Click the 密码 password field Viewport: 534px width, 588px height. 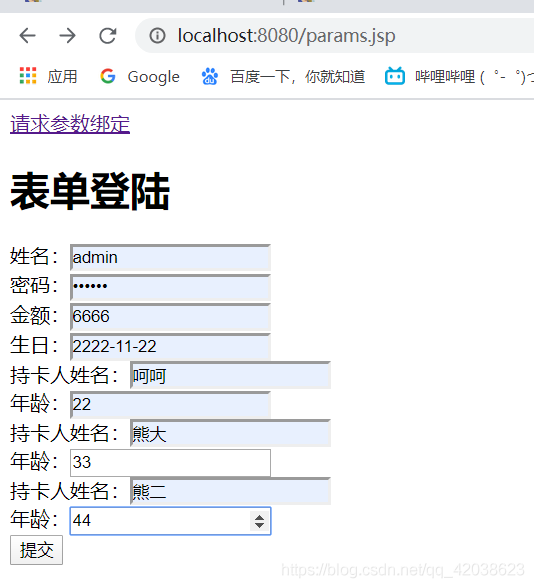[x=170, y=287]
